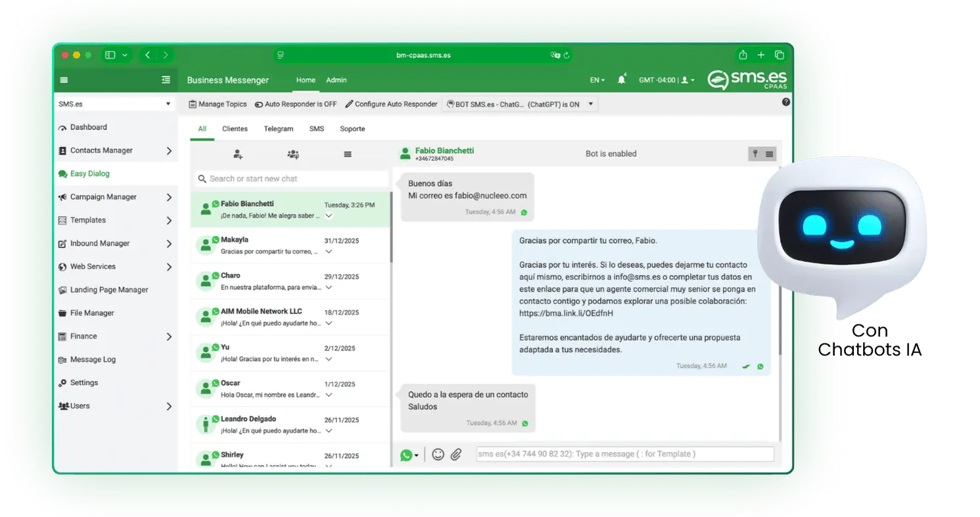
Task: Open the GMT -04:00 user dropdown
Action: (666, 80)
